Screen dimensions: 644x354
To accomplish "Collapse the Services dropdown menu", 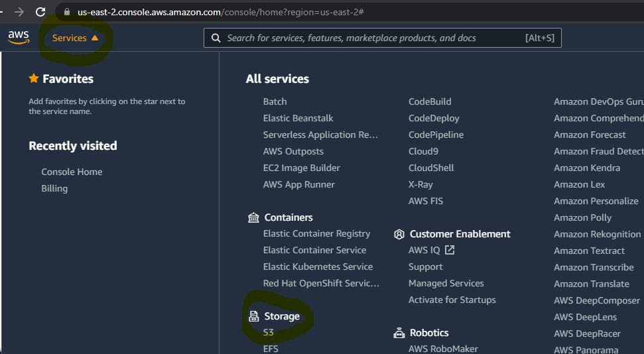I will [x=75, y=38].
